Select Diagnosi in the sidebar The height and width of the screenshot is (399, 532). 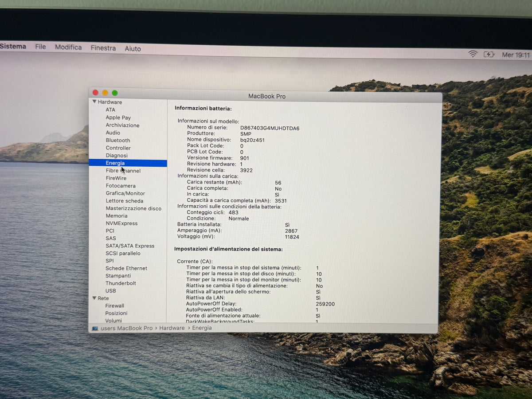[117, 155]
